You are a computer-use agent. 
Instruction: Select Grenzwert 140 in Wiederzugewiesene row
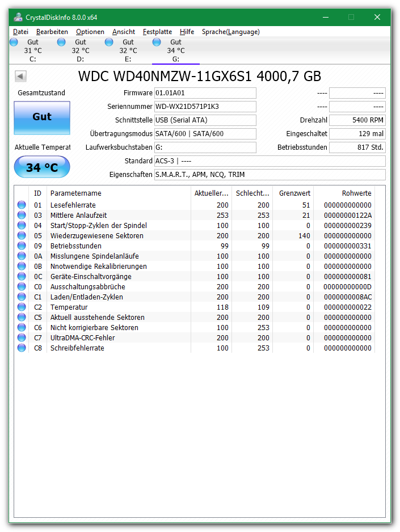coord(304,235)
